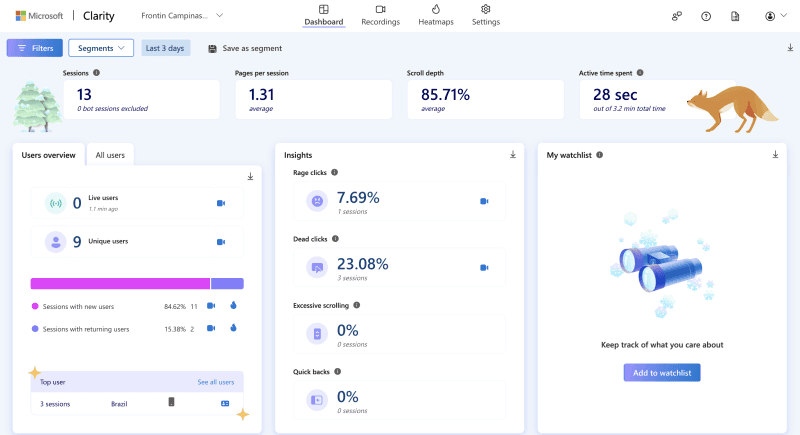The image size is (800, 435).
Task: Open heatmap for sessions with returning users
Action: [232, 328]
